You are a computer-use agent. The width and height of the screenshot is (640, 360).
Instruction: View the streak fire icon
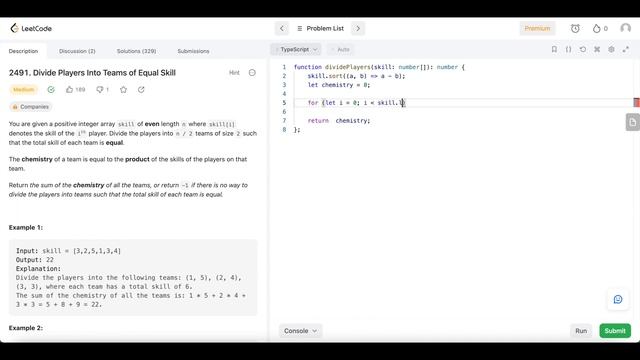click(x=596, y=28)
